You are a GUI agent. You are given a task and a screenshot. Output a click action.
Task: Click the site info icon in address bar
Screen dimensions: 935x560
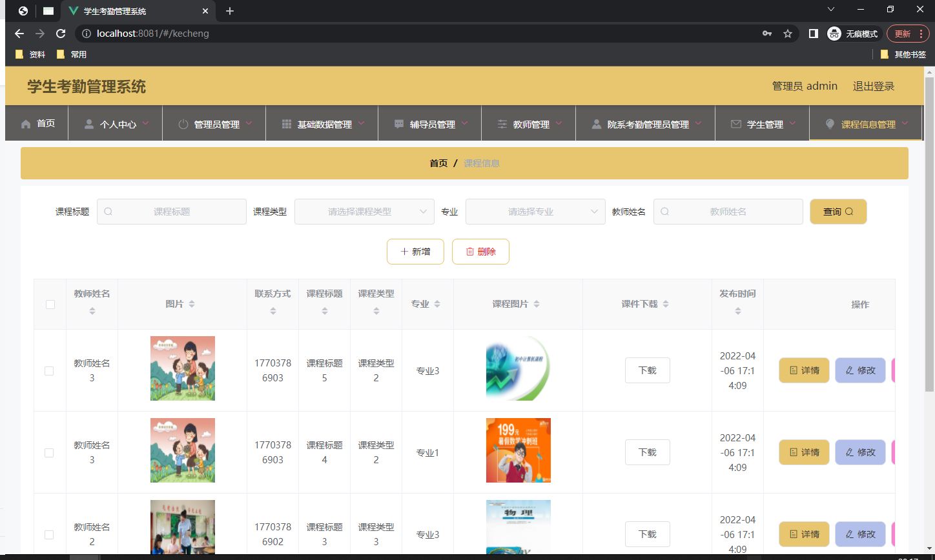[x=87, y=34]
